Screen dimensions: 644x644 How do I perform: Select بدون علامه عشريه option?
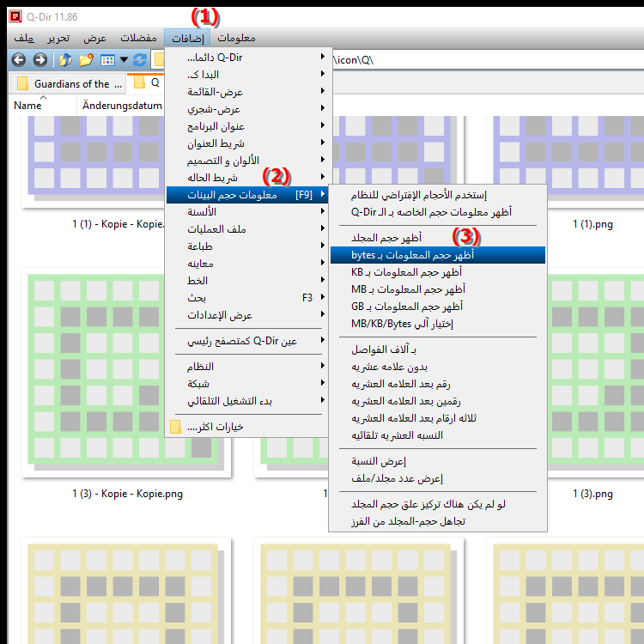pyautogui.click(x=438, y=367)
